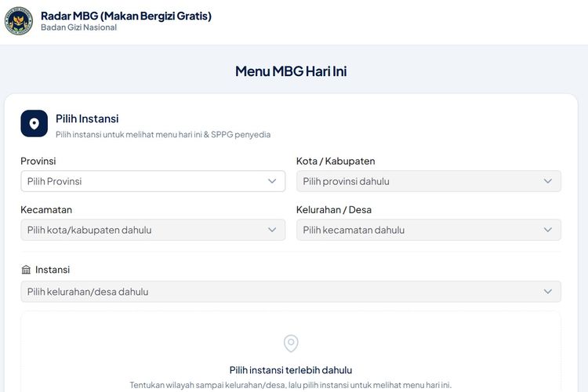Open the Kecamatan dropdown

coord(153,230)
